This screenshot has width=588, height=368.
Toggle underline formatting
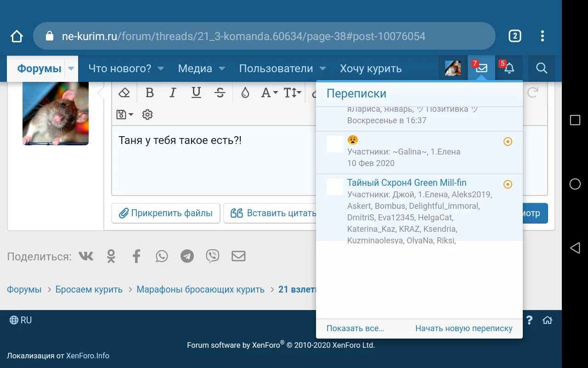tap(196, 92)
